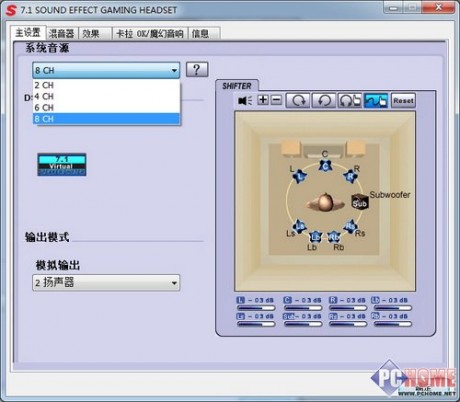Image resolution: width=460 pixels, height=402 pixels.
Task: Toggle the manual shifting wave icon
Action: tap(376, 100)
